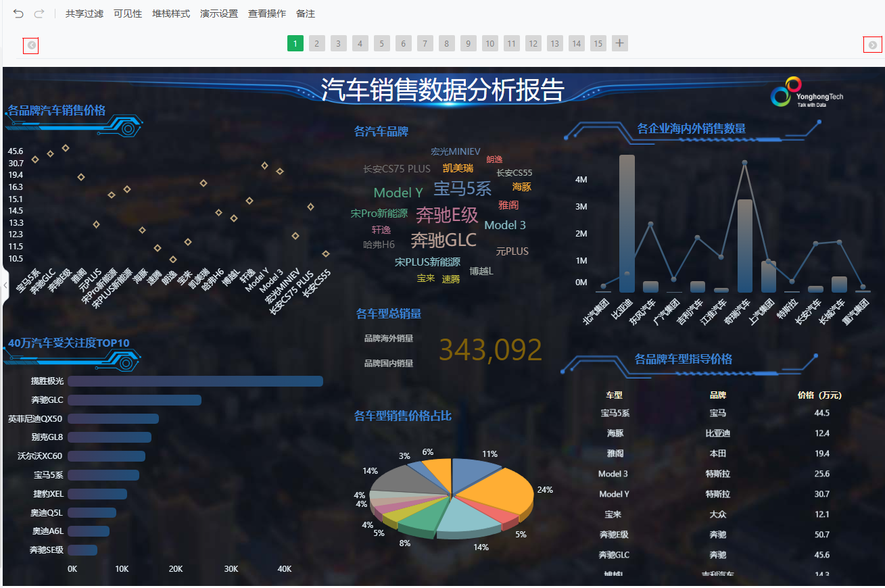885x588 pixels.
Task: Click Model Y in the word cloud
Action: [398, 193]
